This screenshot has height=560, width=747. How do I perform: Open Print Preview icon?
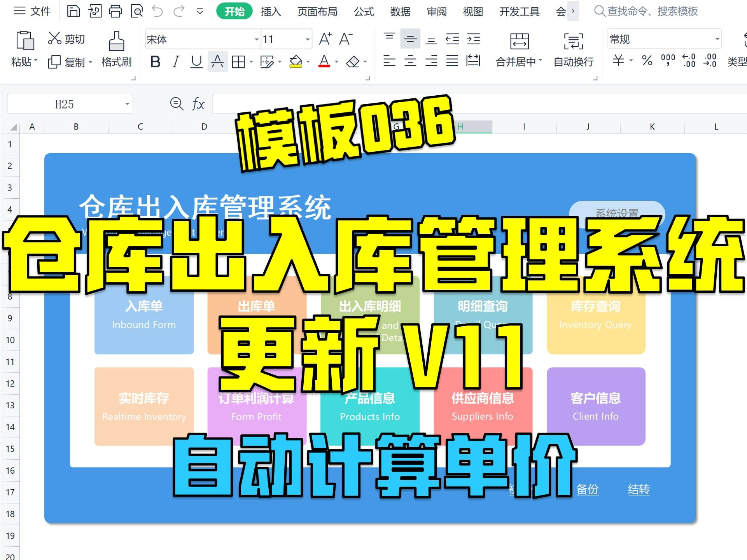point(136,11)
